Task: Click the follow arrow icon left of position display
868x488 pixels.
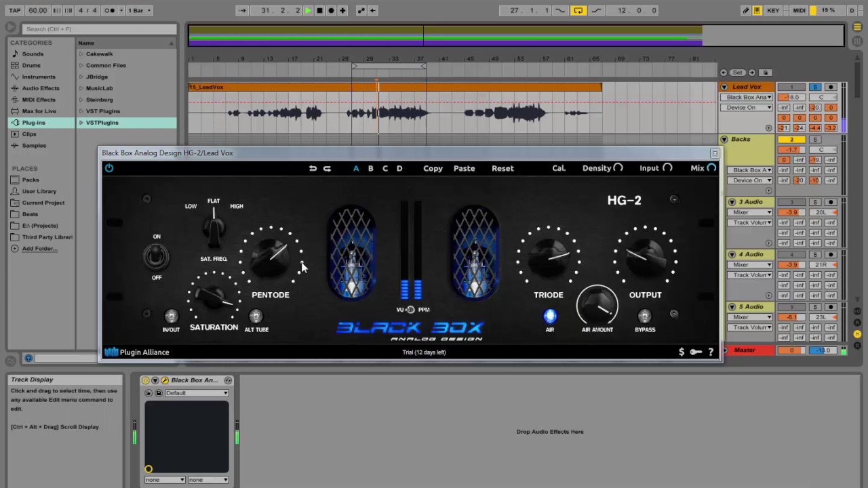Action: (242, 10)
